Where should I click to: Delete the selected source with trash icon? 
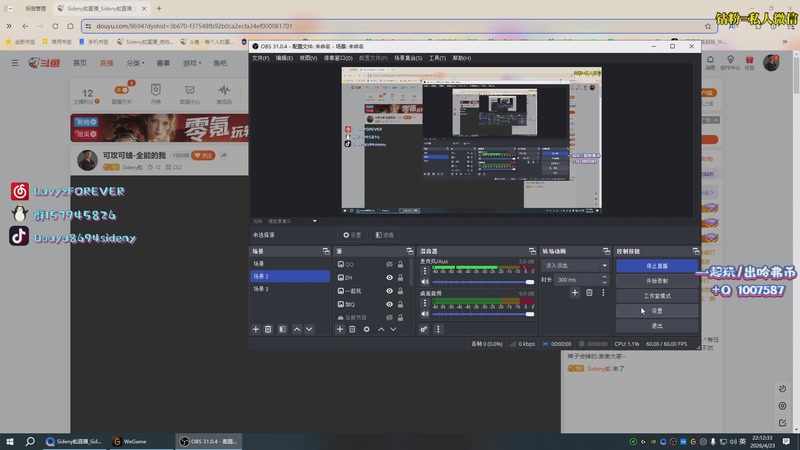click(352, 330)
